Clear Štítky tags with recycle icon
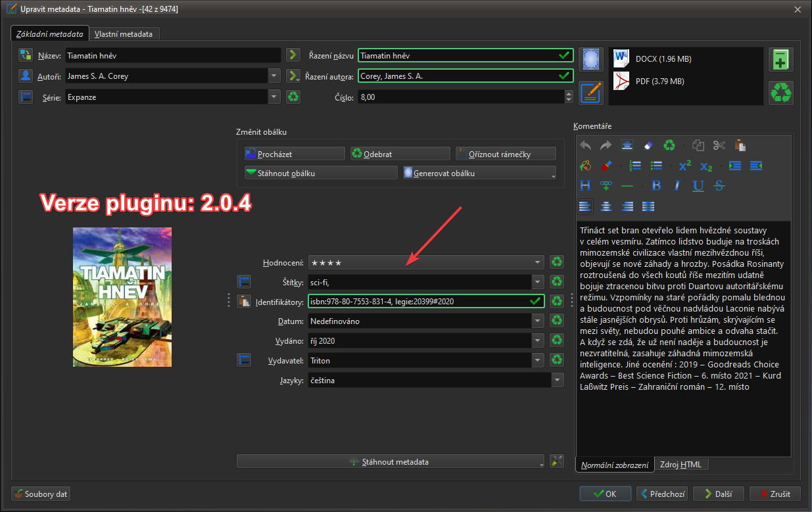812x512 pixels. click(557, 282)
